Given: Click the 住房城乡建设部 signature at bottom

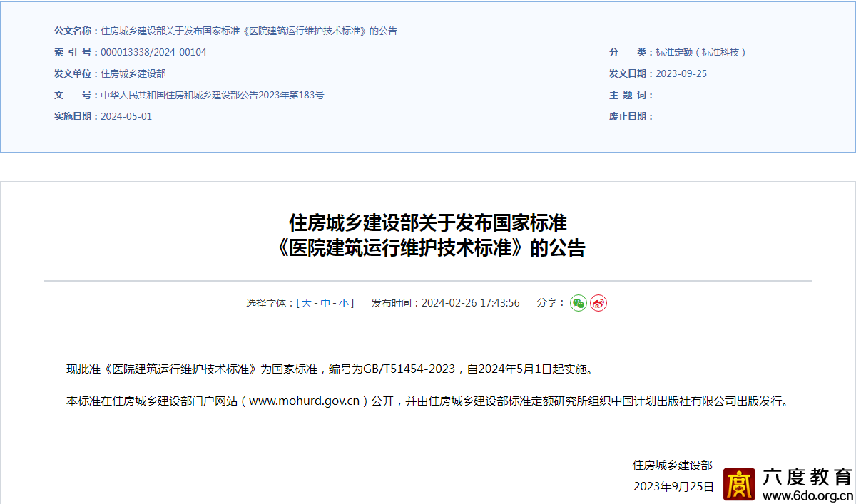Looking at the screenshot, I should pos(672,465).
